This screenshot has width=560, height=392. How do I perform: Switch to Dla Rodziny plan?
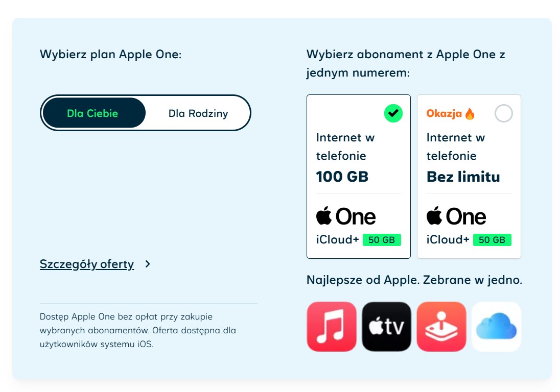(198, 113)
